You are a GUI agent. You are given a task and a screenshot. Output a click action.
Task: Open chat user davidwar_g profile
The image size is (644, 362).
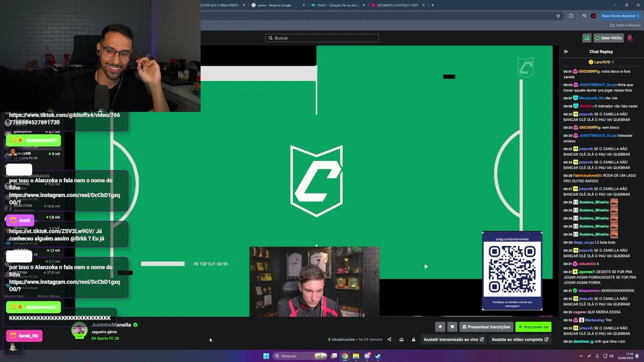(x=584, y=341)
